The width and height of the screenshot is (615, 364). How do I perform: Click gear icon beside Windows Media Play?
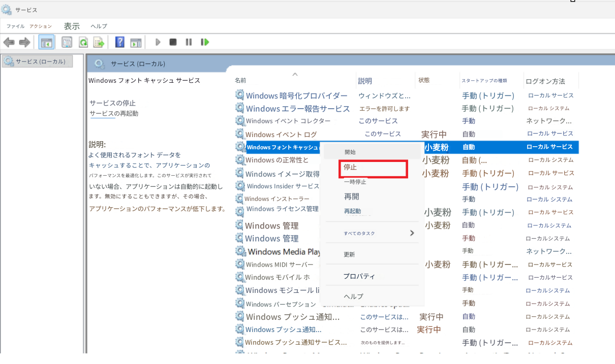[x=240, y=251]
